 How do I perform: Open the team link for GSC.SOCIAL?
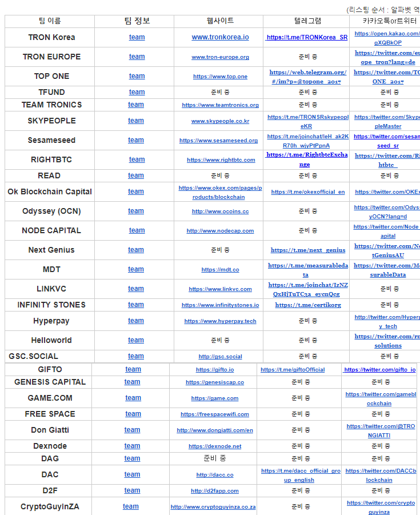(x=136, y=356)
